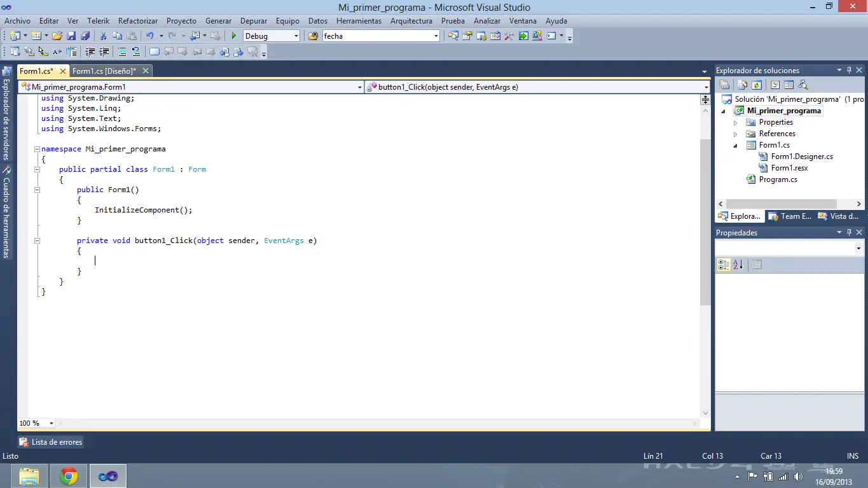The height and width of the screenshot is (488, 868).
Task: Open the fecha search box dropdown
Action: (436, 36)
